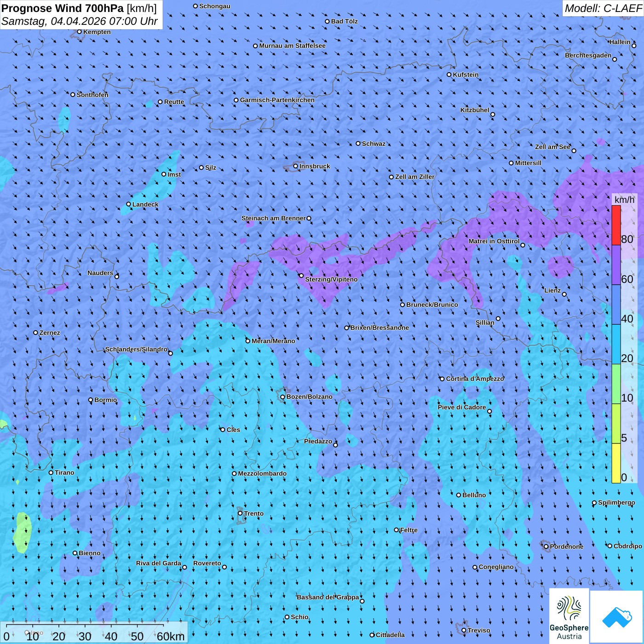Viewport: 644px width, 644px height.
Task: Click the 'Brixen/Bressanone' label
Action: [x=379, y=328]
